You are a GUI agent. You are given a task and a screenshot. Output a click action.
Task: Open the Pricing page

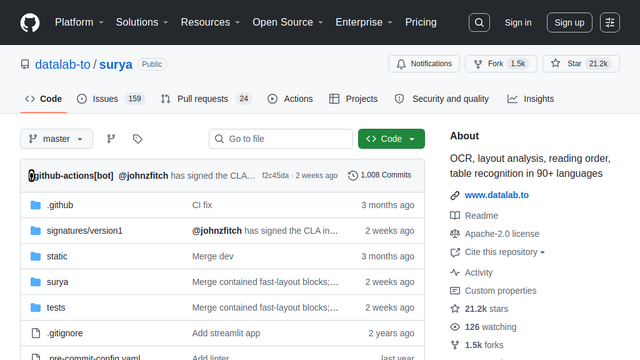421,22
